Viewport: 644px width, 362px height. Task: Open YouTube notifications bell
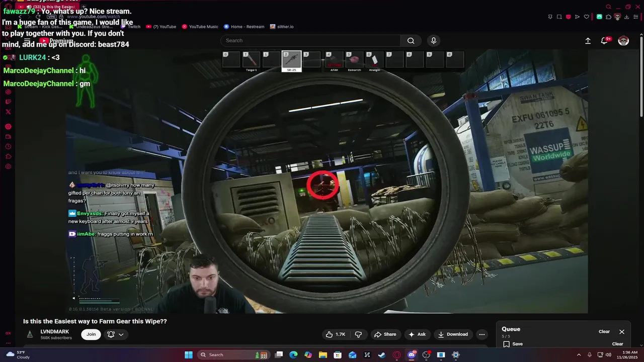[x=605, y=41]
